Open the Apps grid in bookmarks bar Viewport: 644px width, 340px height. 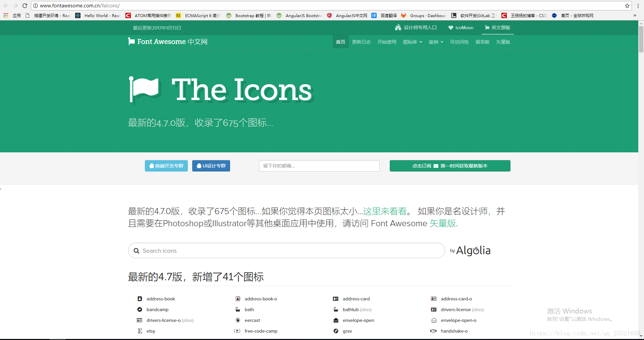[x=6, y=15]
